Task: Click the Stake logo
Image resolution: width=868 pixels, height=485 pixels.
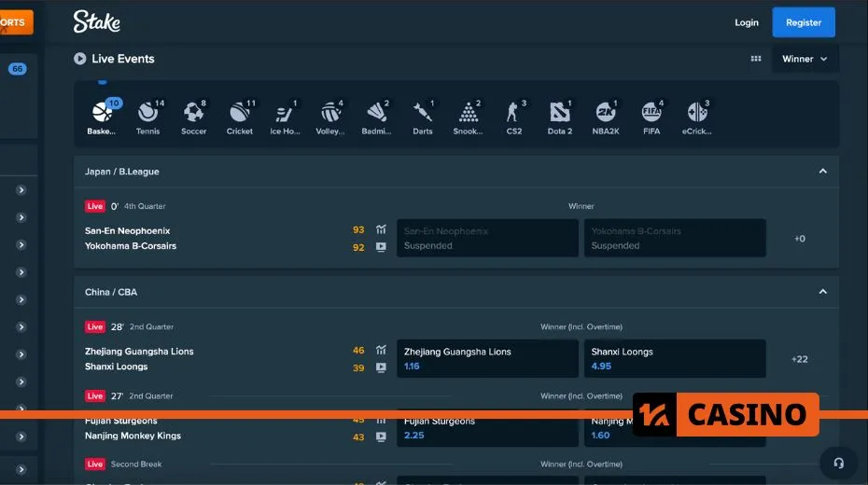Action: coord(97,21)
